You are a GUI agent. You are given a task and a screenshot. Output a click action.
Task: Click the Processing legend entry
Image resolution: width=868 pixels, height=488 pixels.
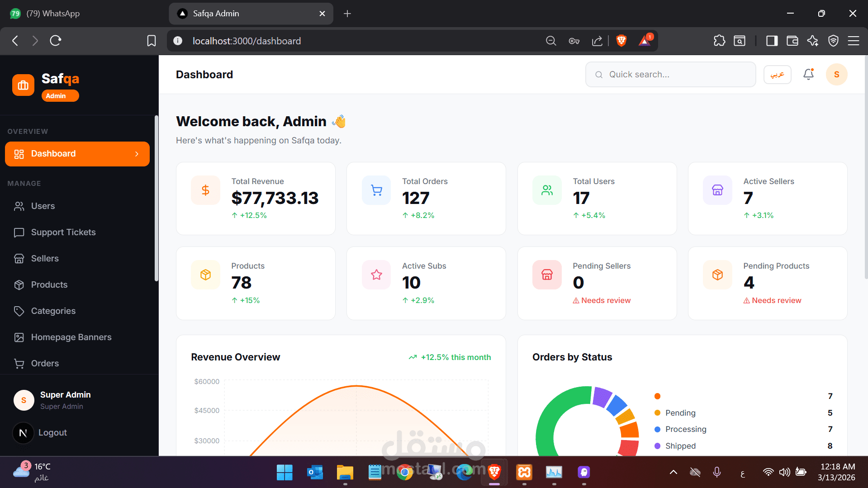[x=743, y=429]
